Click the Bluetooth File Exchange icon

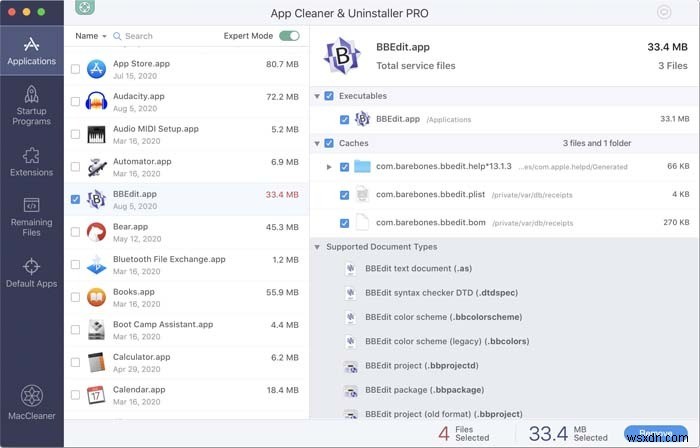(x=96, y=265)
